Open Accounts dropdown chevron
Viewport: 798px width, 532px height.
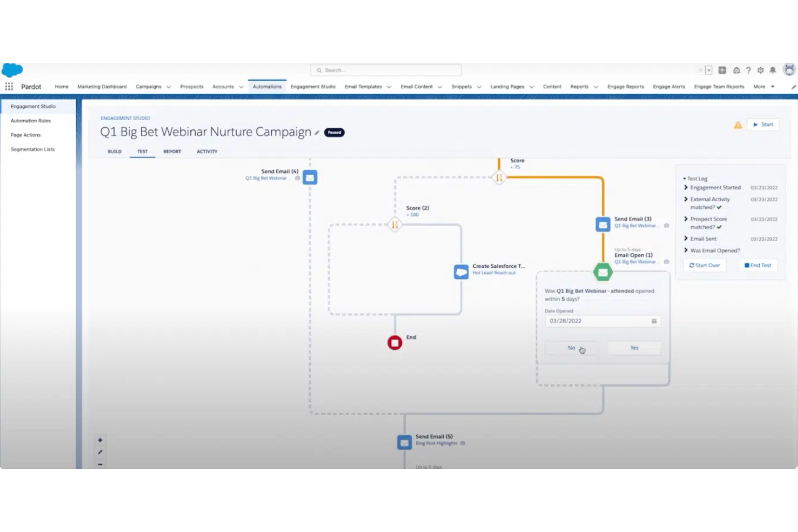point(241,87)
